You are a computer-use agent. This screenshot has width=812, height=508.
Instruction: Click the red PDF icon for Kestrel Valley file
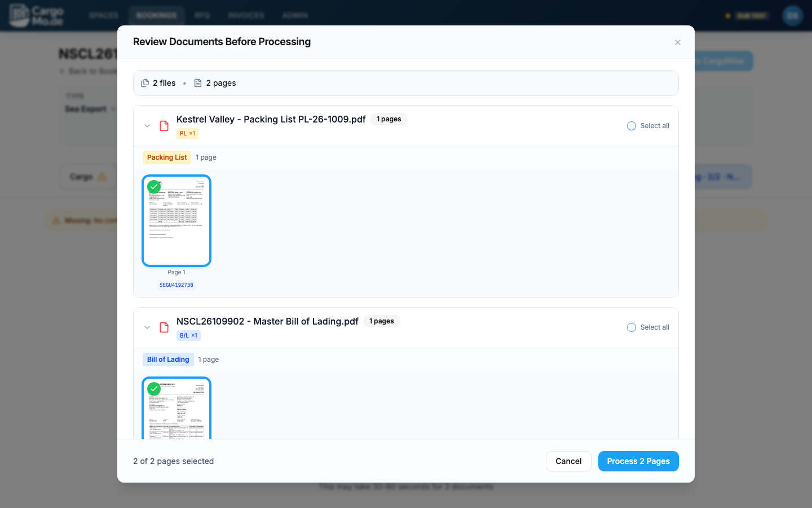tap(164, 126)
